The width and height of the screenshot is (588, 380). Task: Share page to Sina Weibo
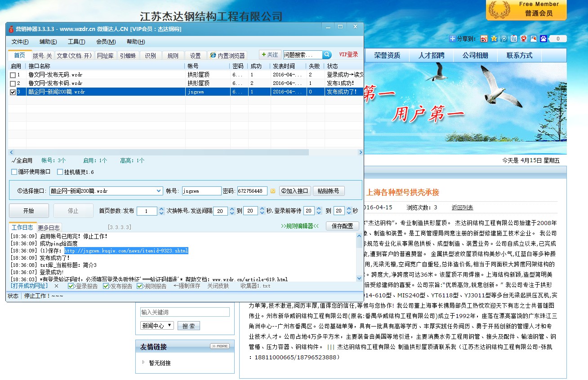pyautogui.click(x=484, y=39)
